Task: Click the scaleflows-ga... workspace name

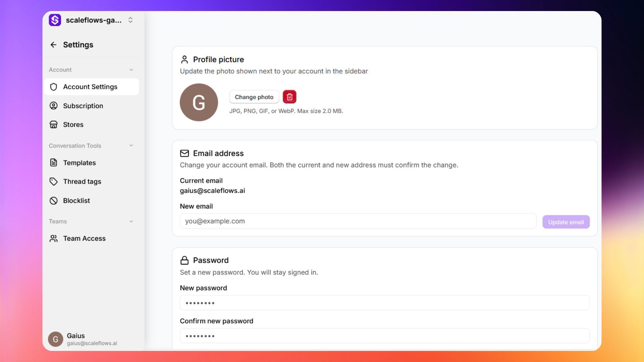Action: coord(94,20)
